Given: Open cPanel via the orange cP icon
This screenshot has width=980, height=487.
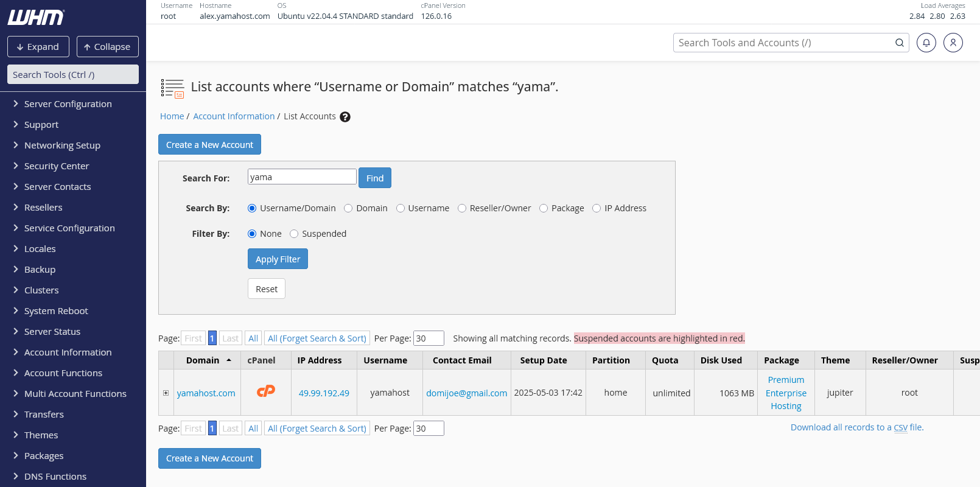Looking at the screenshot, I should (266, 391).
